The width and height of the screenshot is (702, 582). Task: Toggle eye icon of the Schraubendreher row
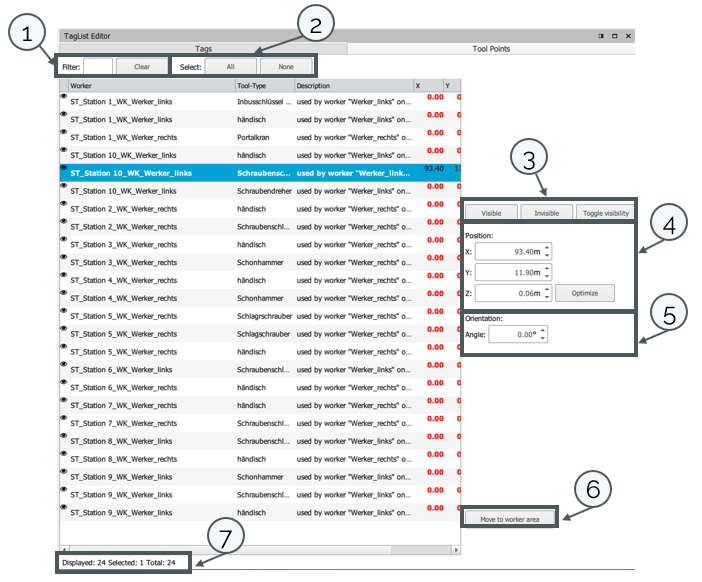64,185
